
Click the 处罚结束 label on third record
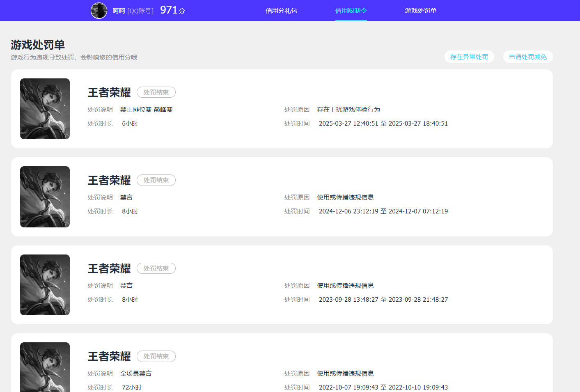click(156, 268)
